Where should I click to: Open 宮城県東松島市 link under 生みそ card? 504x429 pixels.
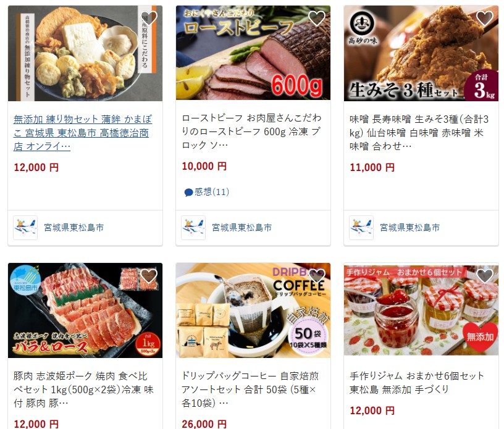pos(410,228)
